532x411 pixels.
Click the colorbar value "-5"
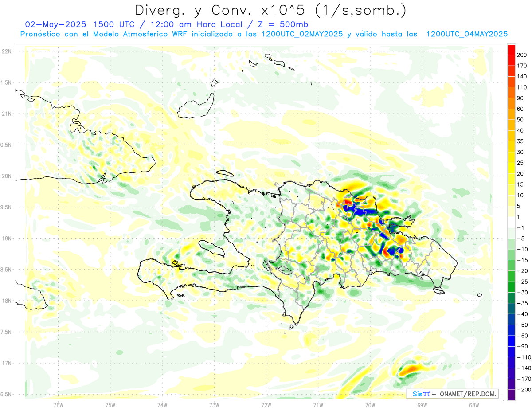pos(521,239)
